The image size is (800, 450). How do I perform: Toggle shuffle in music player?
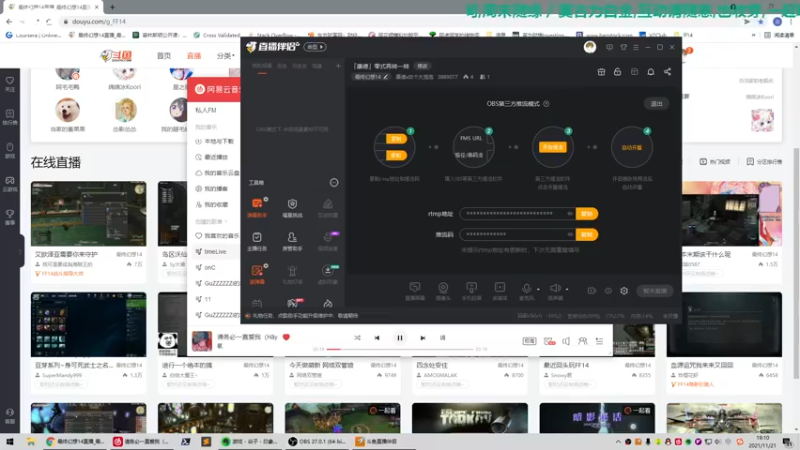(x=357, y=338)
